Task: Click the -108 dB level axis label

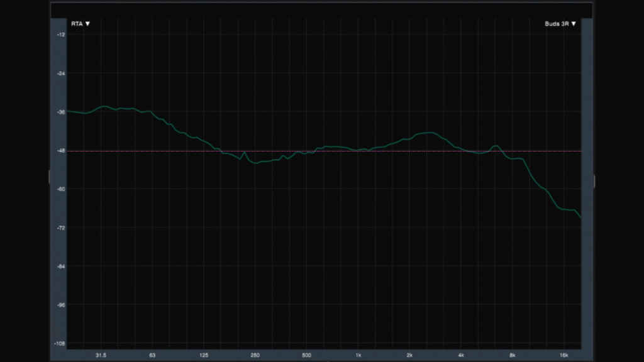Action: (x=60, y=344)
